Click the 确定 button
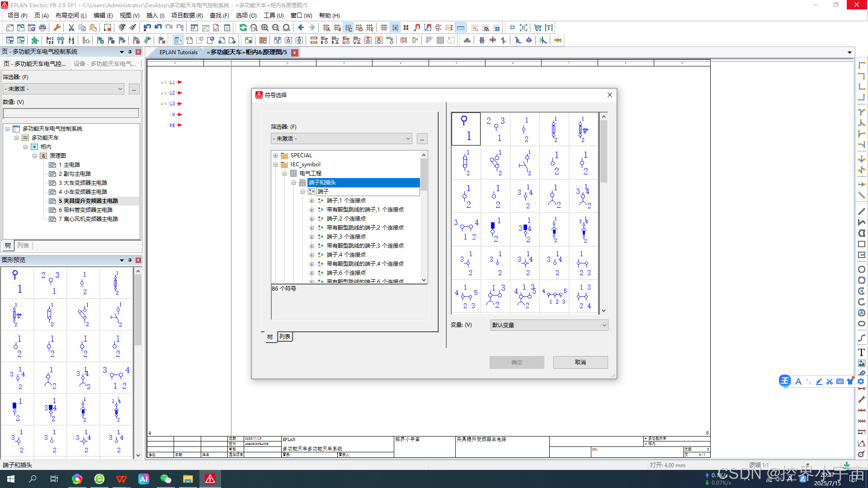Viewport: 868px width, 488px height. pos(517,362)
